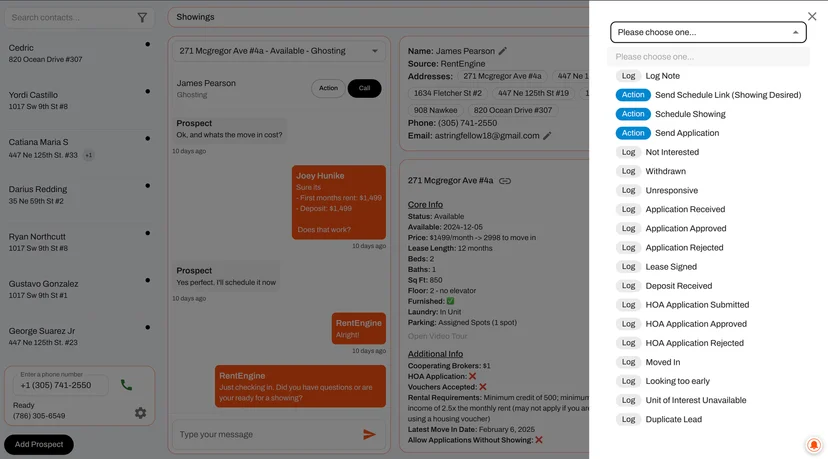Select 'Application Approved' log option
Screen dimensions: 828x459
pyautogui.click(x=708, y=228)
